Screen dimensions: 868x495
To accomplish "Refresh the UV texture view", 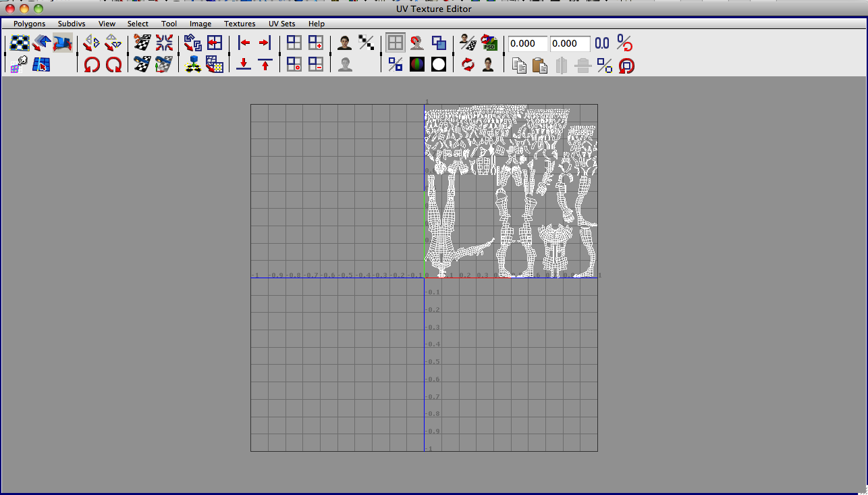I will [468, 64].
